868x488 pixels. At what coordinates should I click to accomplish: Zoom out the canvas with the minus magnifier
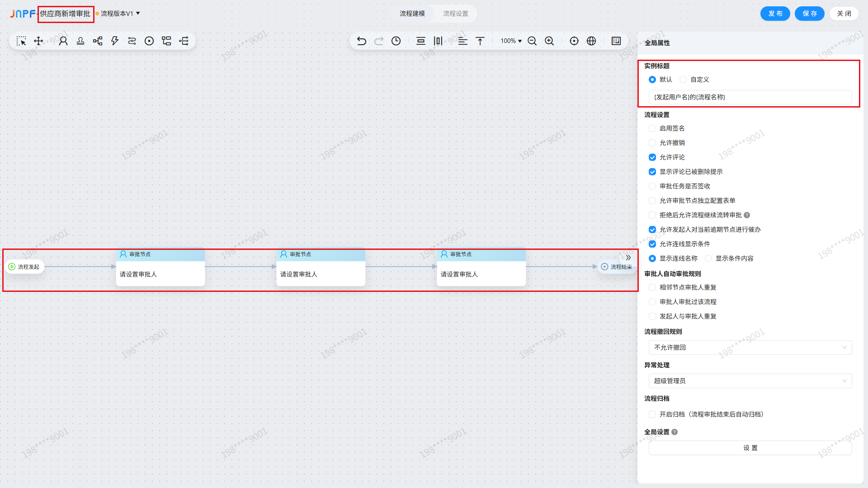(532, 41)
